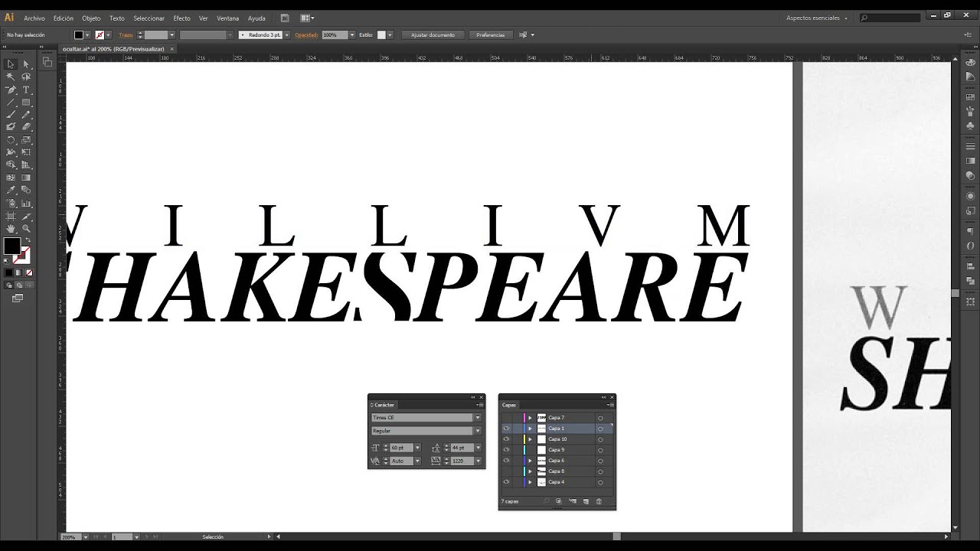980x551 pixels.
Task: Select the Scale tool
Action: click(26, 140)
